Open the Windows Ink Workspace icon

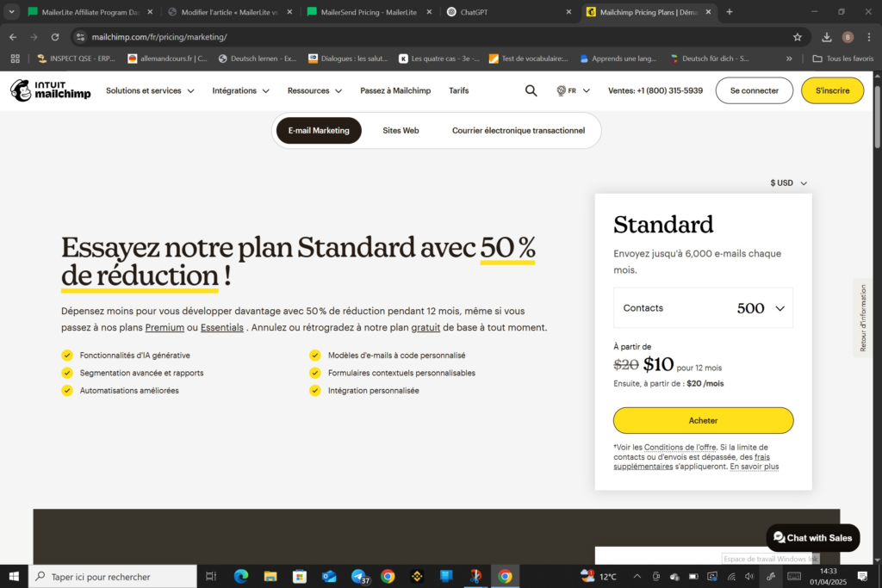tap(771, 576)
